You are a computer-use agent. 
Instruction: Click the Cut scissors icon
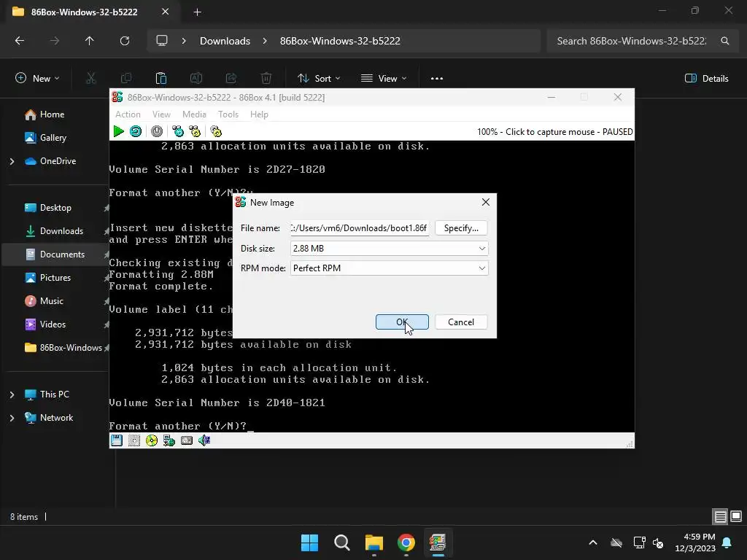tap(90, 79)
